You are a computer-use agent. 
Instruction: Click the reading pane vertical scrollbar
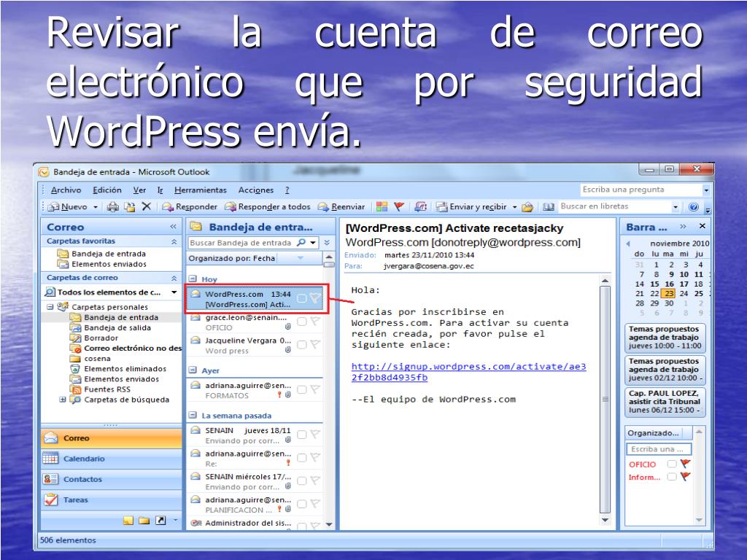[605, 400]
